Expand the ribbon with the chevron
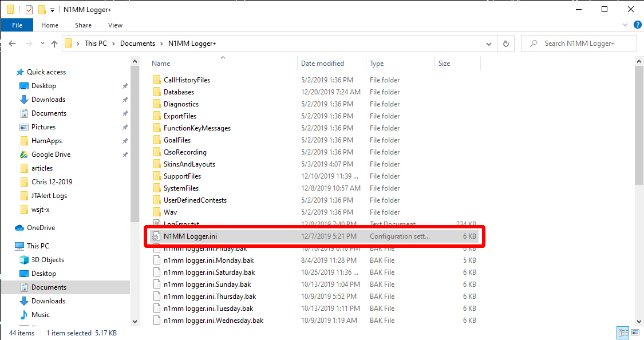The width and height of the screenshot is (644, 340). tap(625, 25)
